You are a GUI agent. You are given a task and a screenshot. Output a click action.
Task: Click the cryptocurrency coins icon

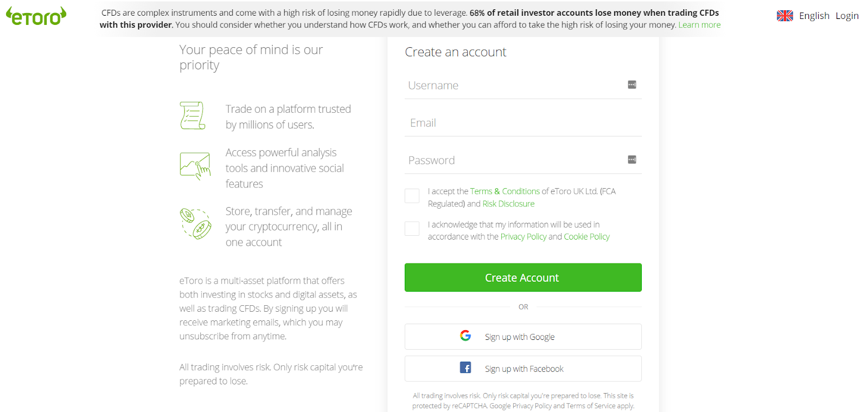point(195,224)
